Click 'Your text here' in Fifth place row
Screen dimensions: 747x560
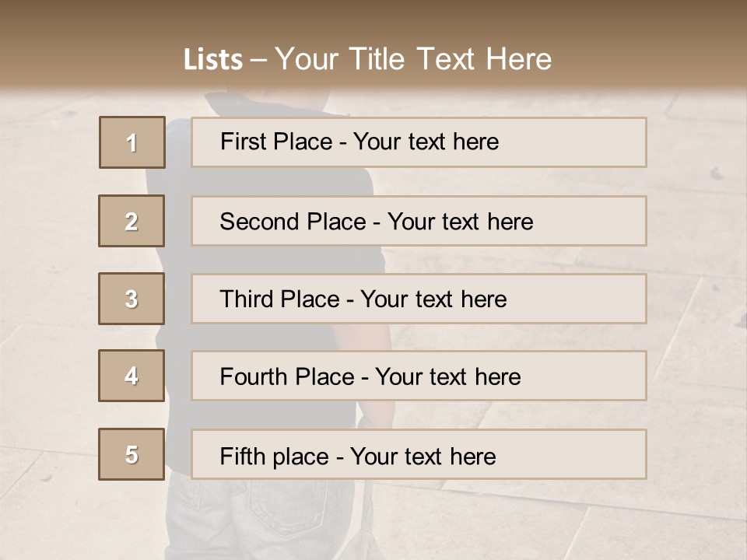click(x=423, y=456)
